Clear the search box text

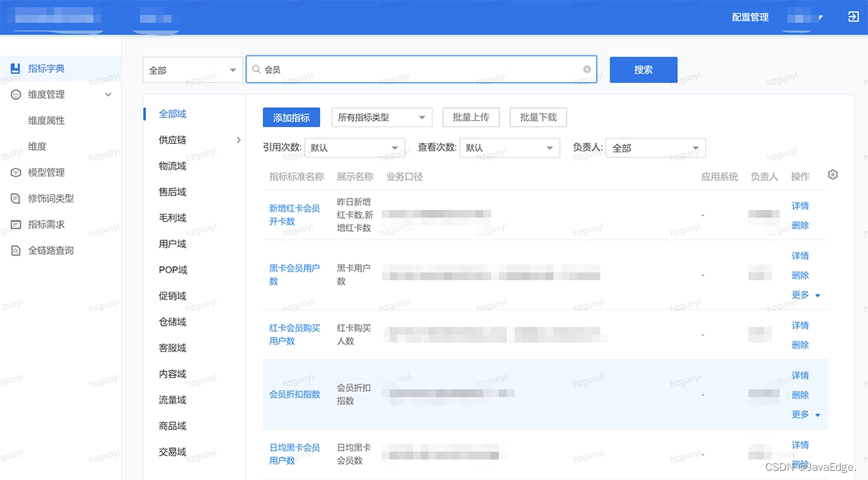(587, 69)
